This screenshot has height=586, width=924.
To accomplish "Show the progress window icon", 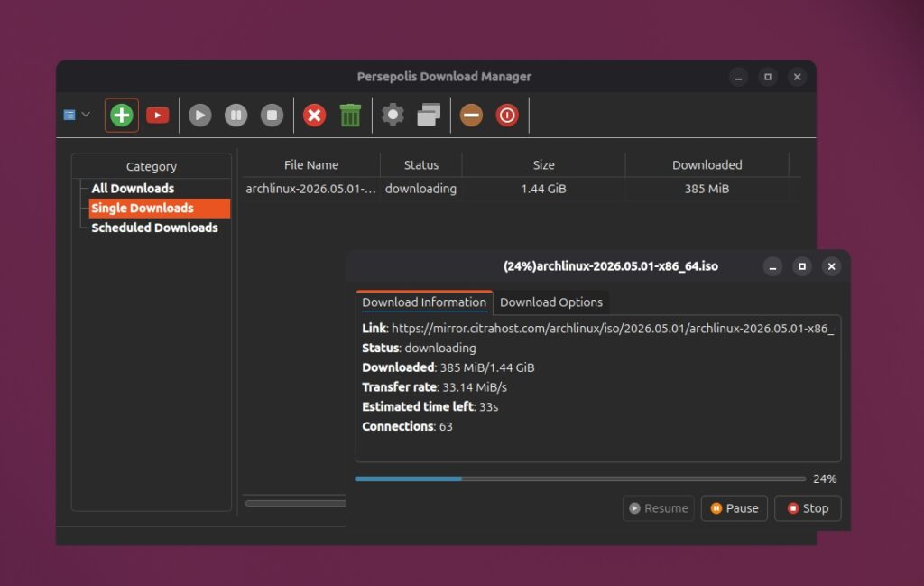I will click(x=429, y=115).
